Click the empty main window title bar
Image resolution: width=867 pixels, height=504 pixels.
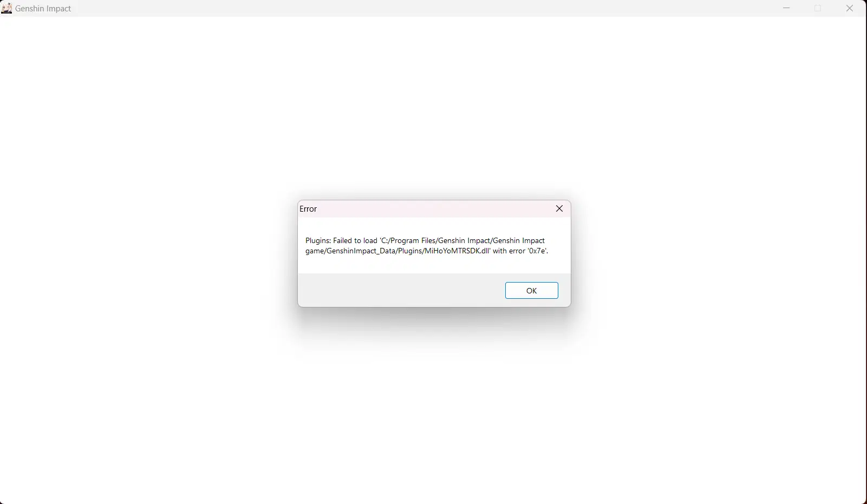click(x=422, y=8)
